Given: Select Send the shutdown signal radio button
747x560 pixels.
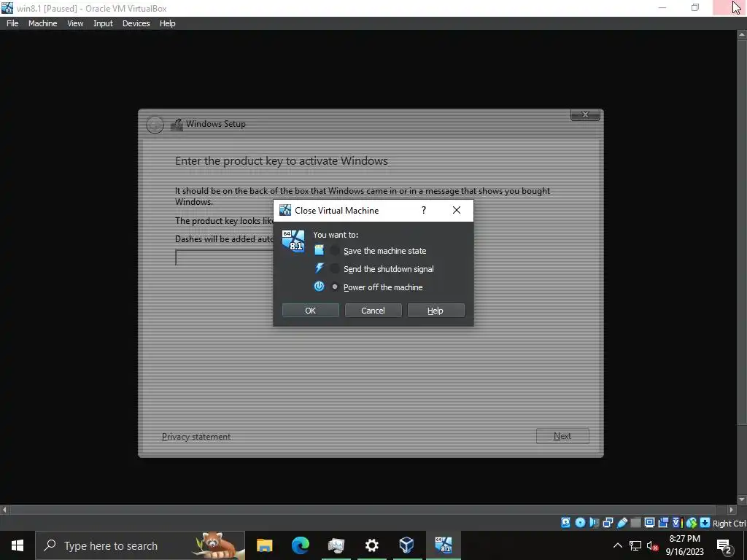Looking at the screenshot, I should 335,268.
